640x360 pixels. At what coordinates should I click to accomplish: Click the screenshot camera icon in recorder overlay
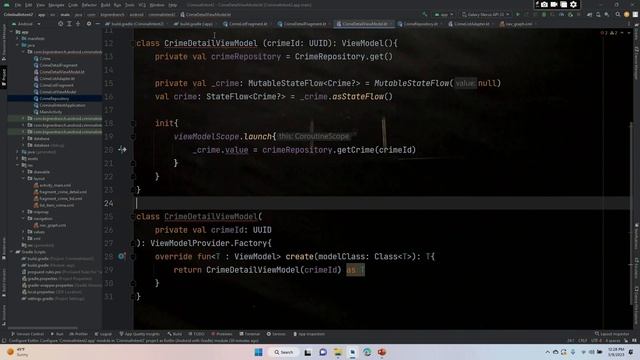coord(544,4)
